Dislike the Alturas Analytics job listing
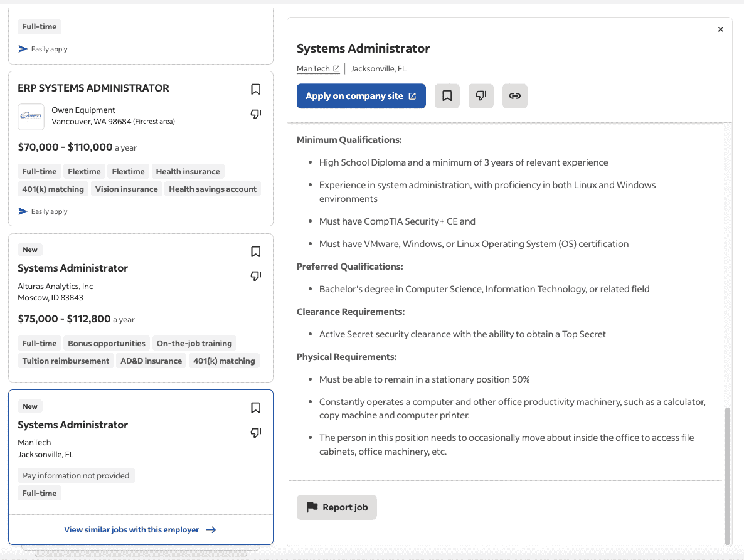 (256, 276)
